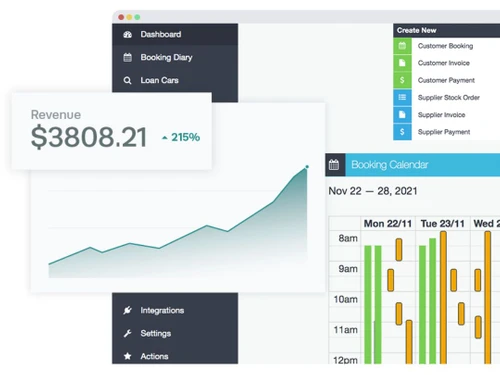Create a new Customer Booking
This screenshot has height=375, width=500.
point(445,46)
